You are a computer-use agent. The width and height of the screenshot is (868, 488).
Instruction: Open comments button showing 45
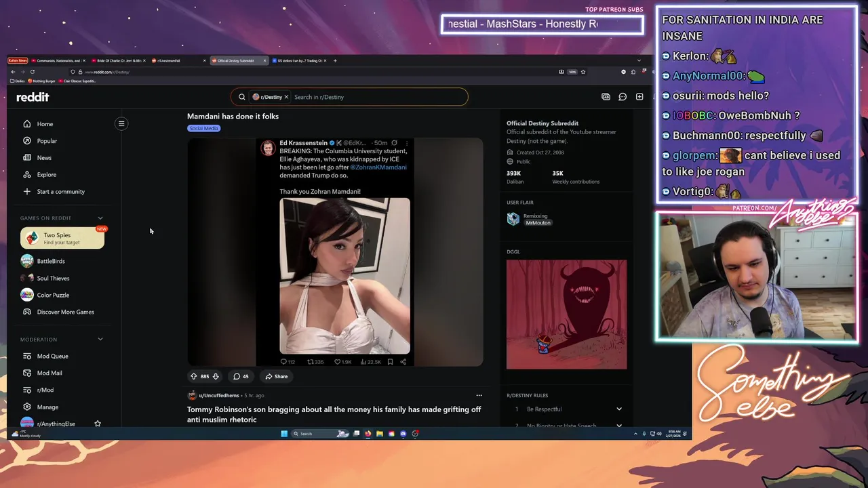241,376
